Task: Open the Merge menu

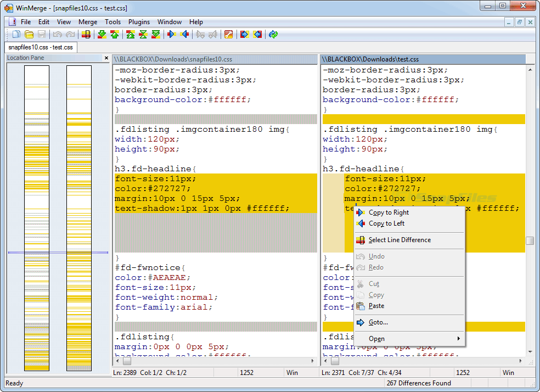Action: (88, 22)
